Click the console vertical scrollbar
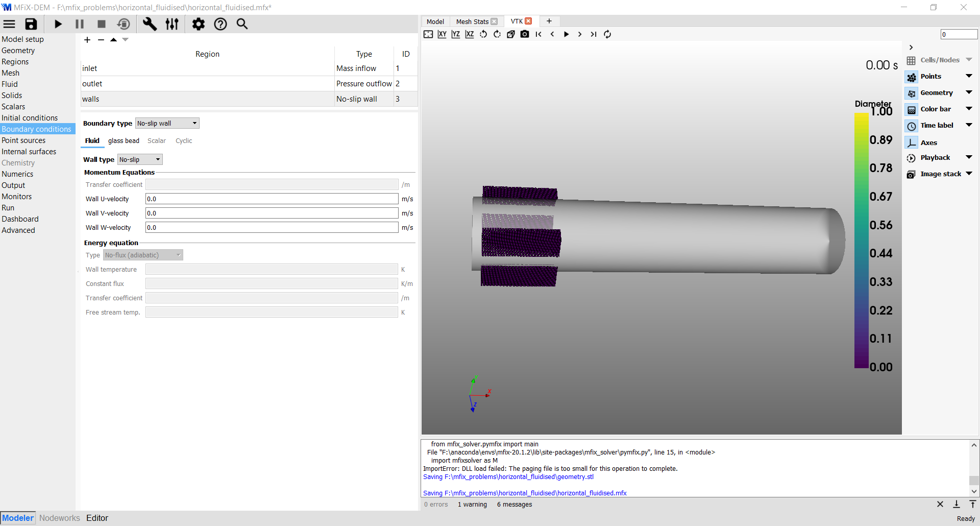The height and width of the screenshot is (526, 980). coord(974,480)
